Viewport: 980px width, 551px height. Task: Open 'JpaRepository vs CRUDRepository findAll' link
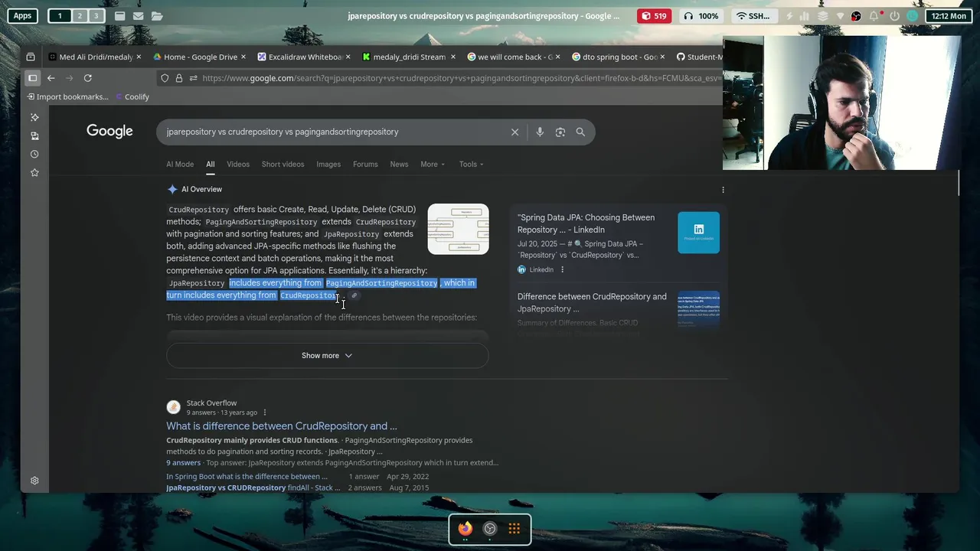coord(253,487)
